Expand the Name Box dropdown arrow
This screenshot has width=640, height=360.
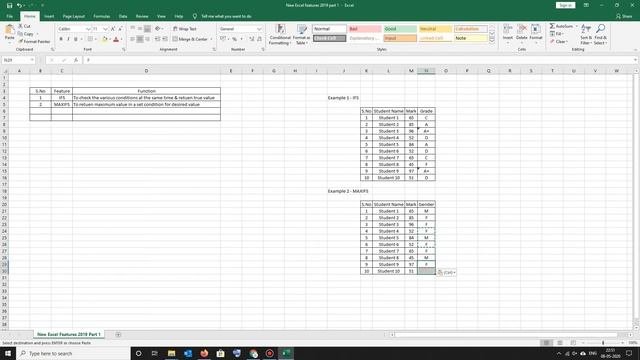[32, 60]
